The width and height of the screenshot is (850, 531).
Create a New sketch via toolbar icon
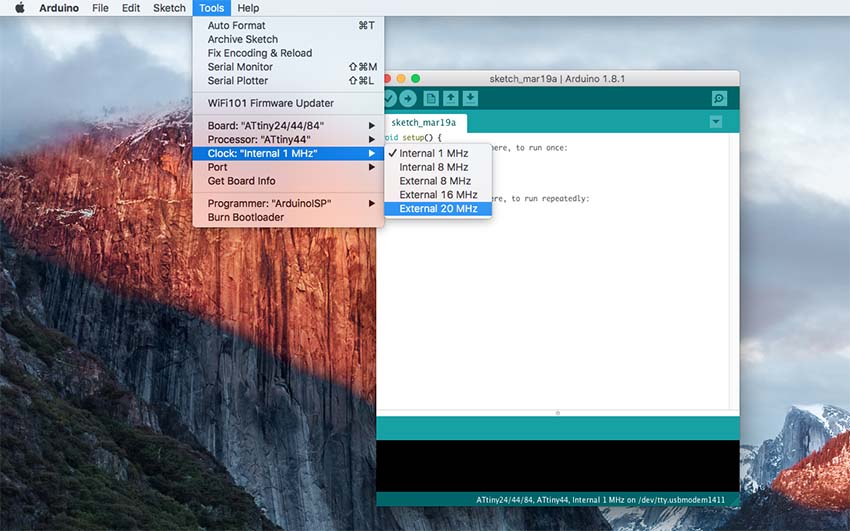click(x=431, y=99)
